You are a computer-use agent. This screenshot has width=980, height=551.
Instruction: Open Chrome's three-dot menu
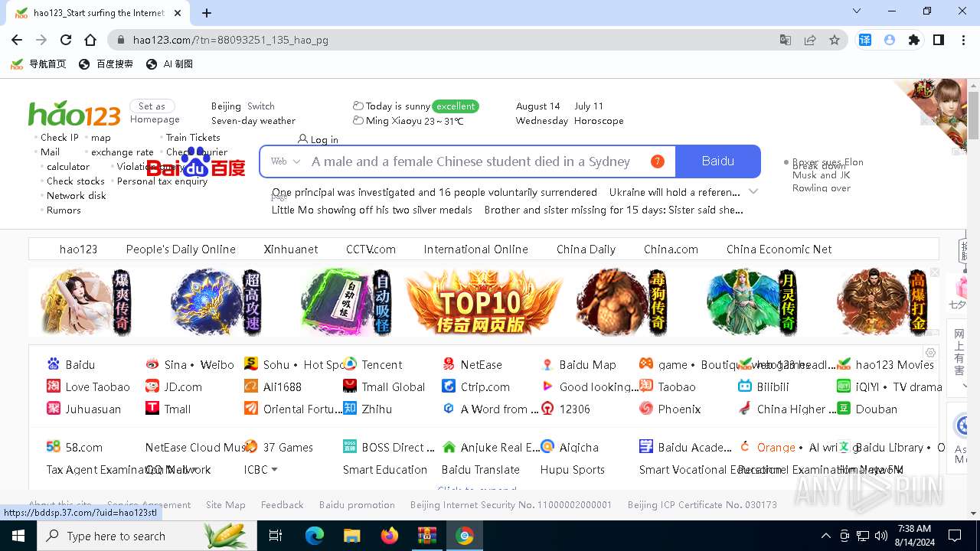(x=963, y=40)
